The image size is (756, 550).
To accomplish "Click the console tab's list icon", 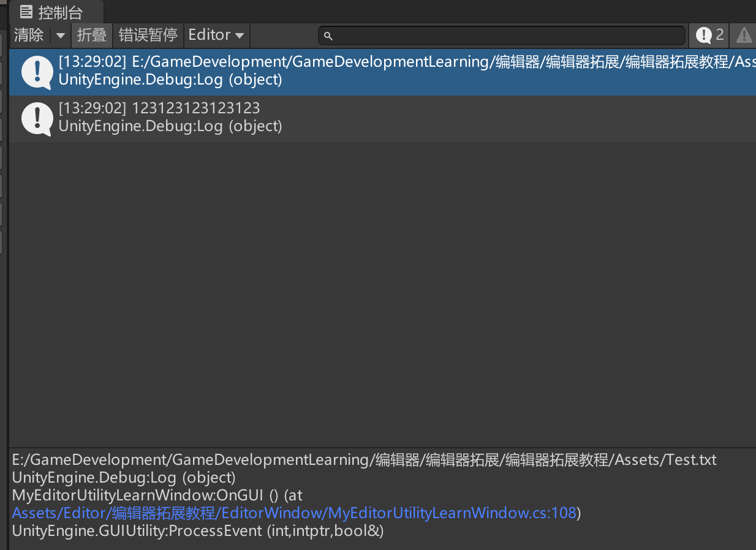I will tap(26, 12).
